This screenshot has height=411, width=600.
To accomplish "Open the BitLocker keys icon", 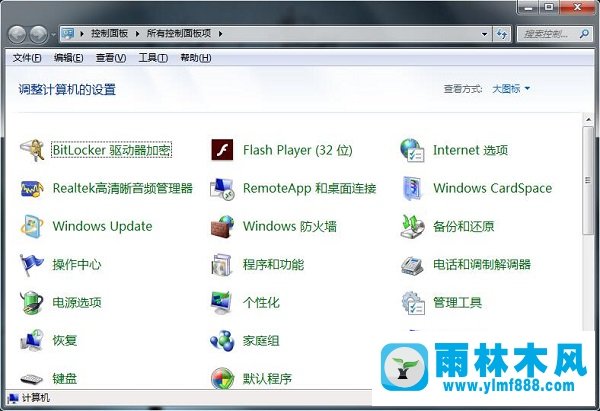I will (32, 150).
